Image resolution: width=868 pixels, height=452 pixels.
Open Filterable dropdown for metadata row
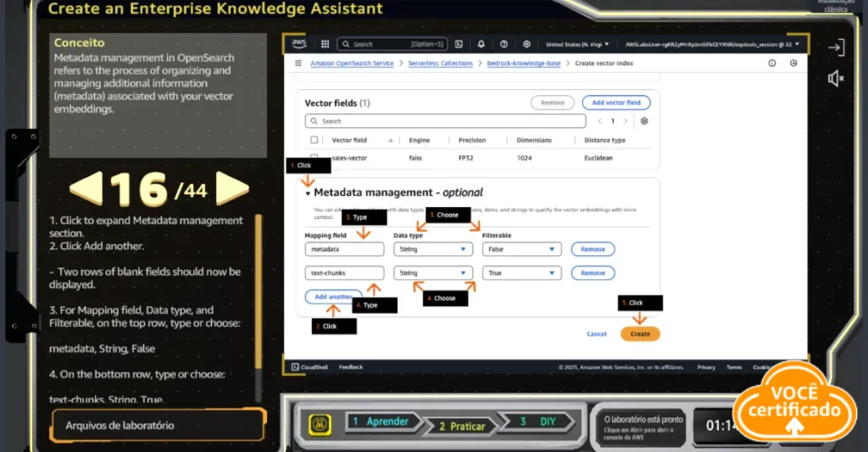521,249
